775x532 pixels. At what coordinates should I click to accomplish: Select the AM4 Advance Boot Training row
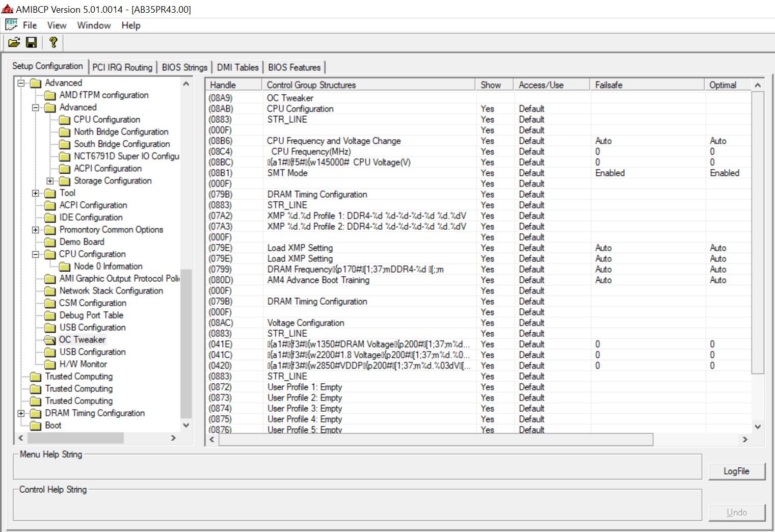478,280
